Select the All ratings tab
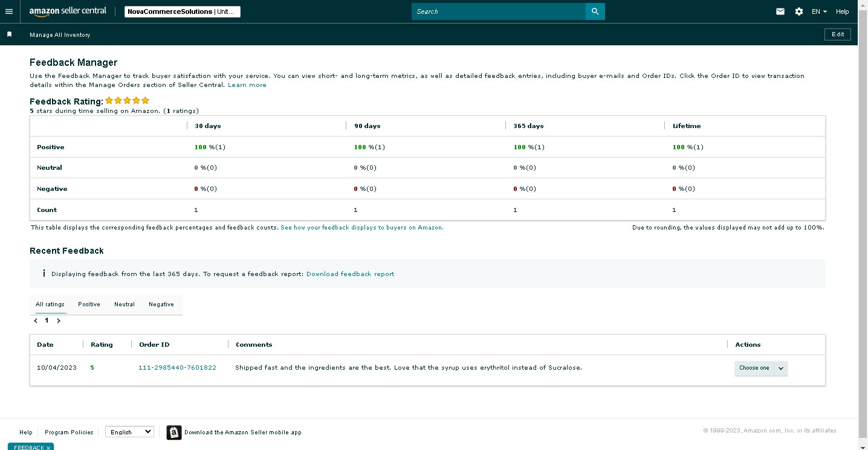The width and height of the screenshot is (868, 450). pyautogui.click(x=50, y=304)
